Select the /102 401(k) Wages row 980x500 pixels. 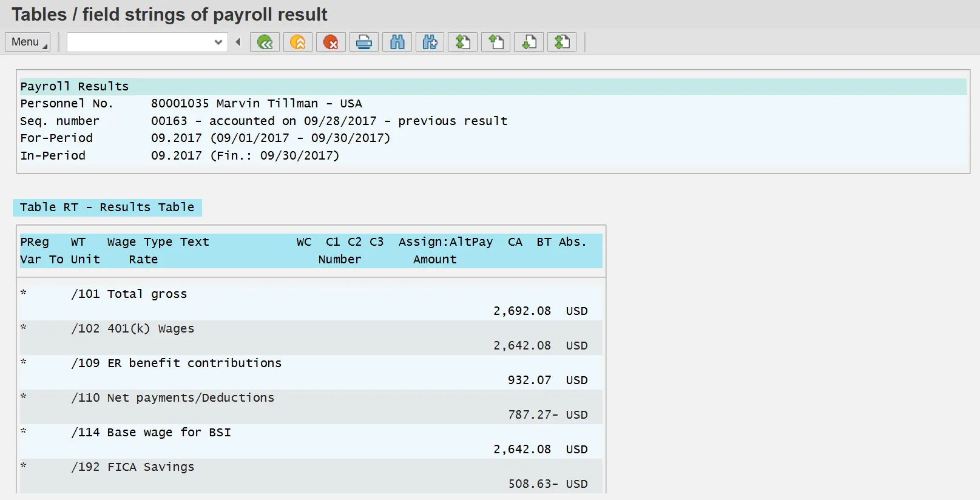(150, 329)
